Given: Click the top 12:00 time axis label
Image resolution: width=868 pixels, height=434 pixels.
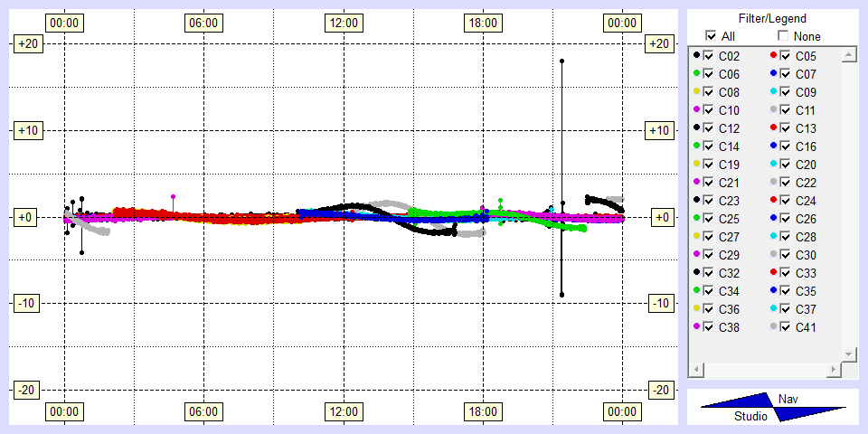Looking at the screenshot, I should (x=343, y=23).
